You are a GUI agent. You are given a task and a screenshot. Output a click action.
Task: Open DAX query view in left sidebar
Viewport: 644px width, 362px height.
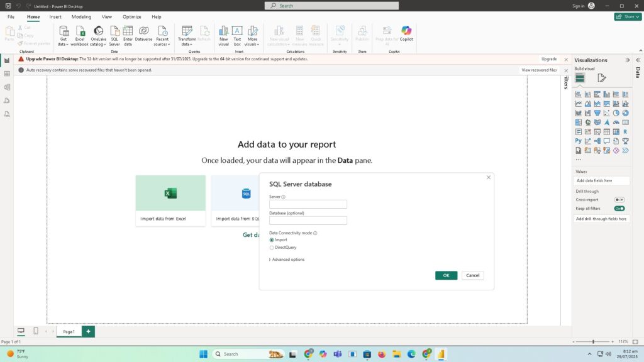point(7,101)
